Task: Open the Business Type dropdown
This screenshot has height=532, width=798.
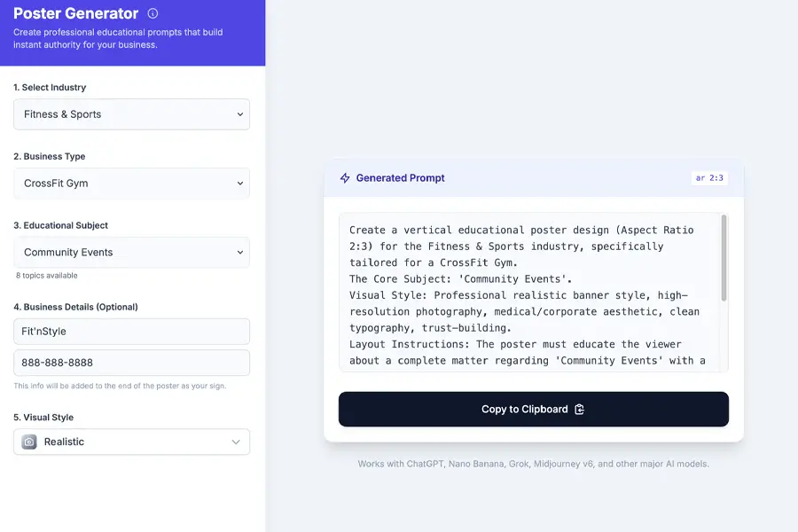Action: point(131,184)
